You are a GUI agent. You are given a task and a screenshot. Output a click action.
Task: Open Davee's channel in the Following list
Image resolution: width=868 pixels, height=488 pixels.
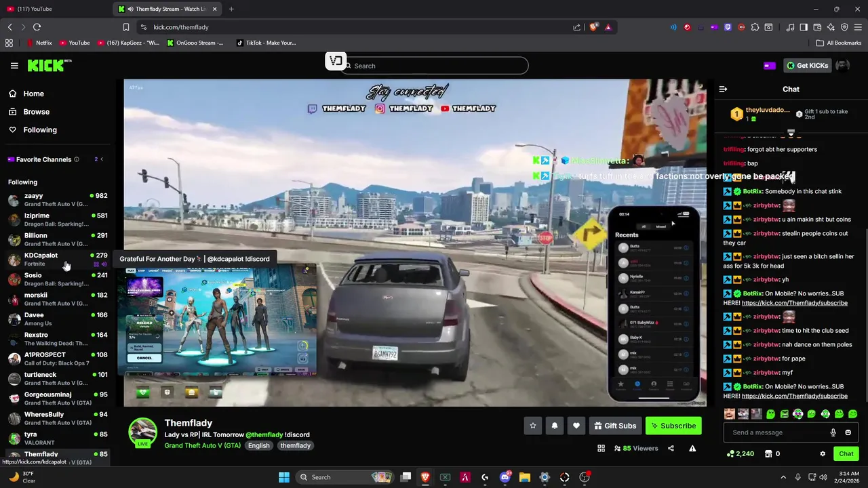click(x=57, y=319)
